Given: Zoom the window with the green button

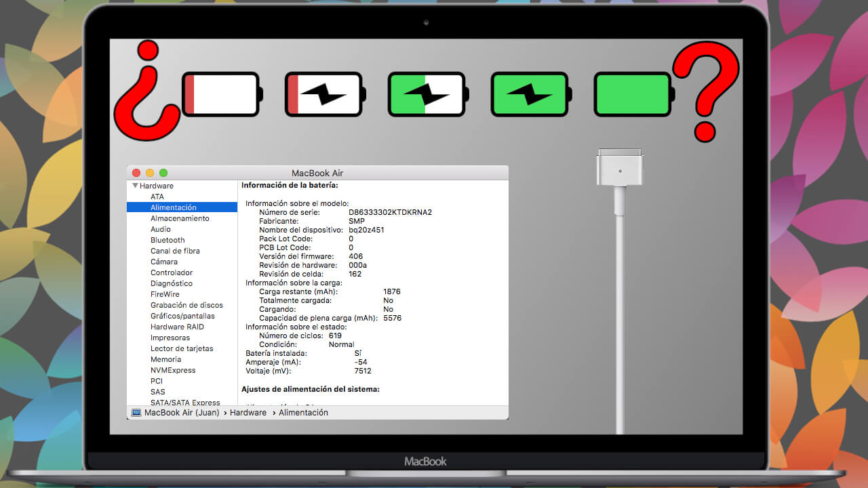Looking at the screenshot, I should click(163, 173).
